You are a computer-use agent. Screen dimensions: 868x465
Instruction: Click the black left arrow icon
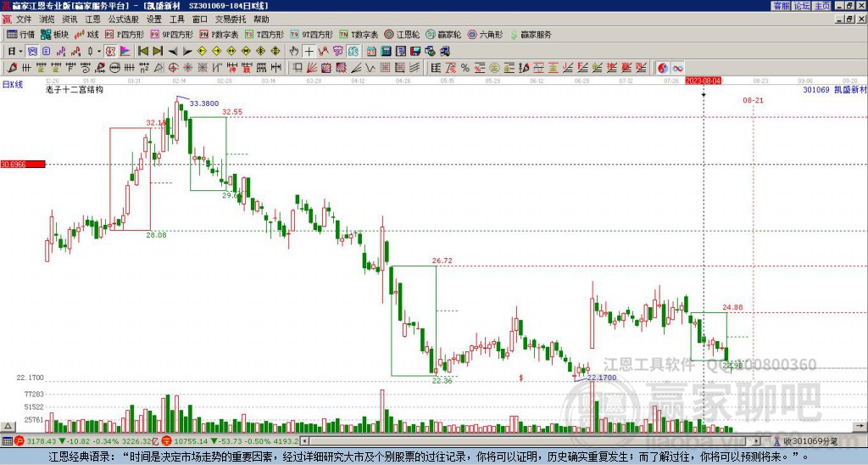coord(173,51)
